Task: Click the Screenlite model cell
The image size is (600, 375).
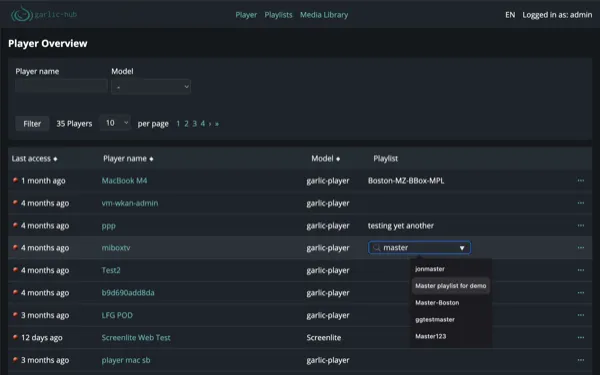Action: (324, 338)
